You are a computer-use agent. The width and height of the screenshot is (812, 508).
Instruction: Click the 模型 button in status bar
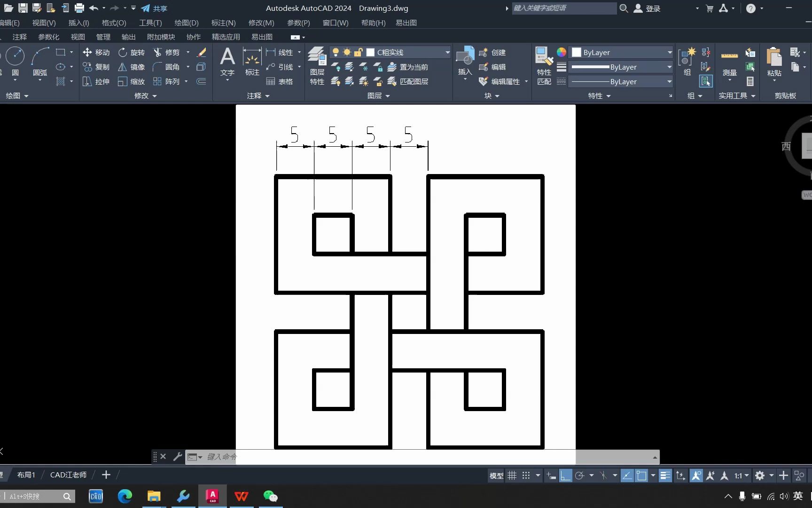coord(496,476)
